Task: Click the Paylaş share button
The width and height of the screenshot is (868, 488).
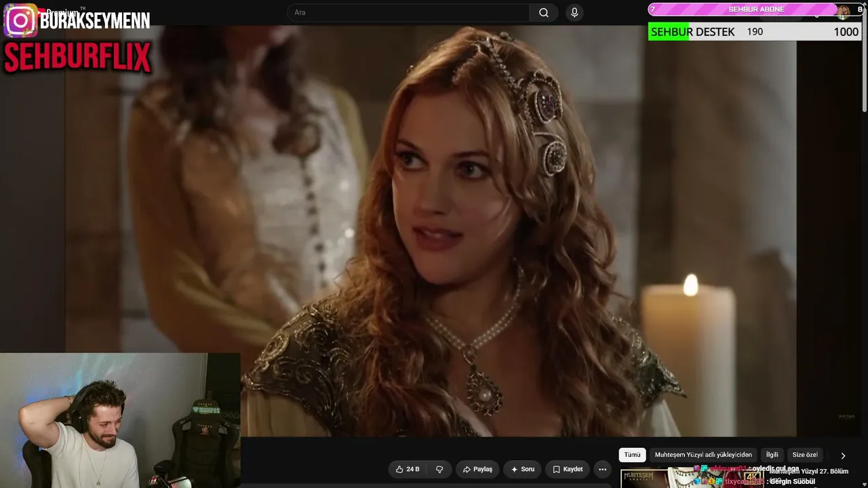Action: 477,469
